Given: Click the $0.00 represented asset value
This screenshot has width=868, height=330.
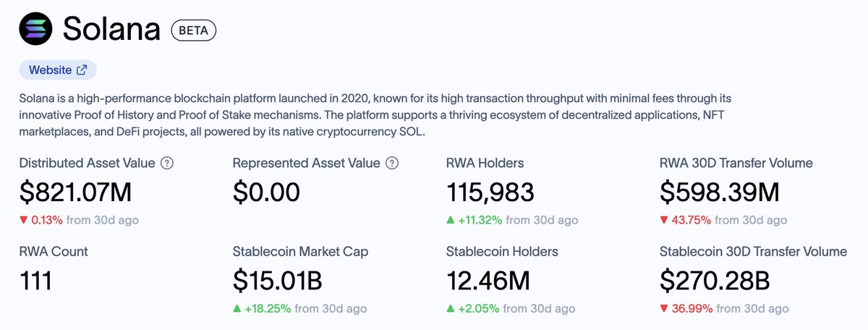Looking at the screenshot, I should (266, 192).
